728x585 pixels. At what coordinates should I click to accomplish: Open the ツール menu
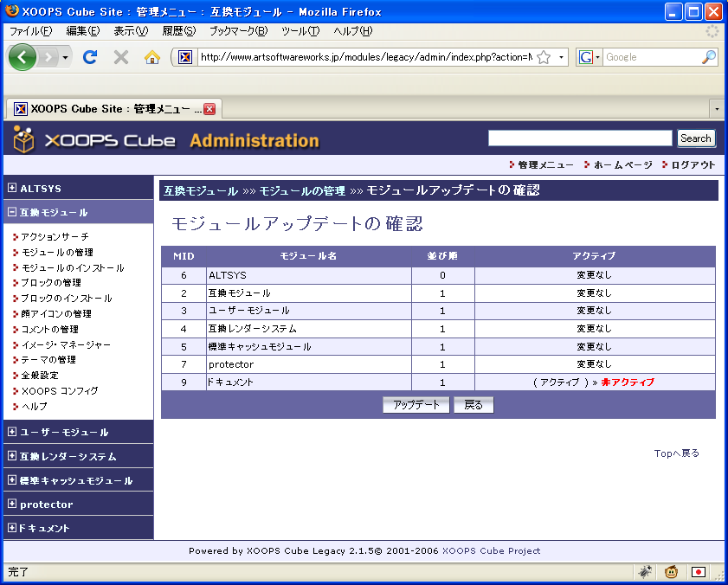click(x=300, y=31)
